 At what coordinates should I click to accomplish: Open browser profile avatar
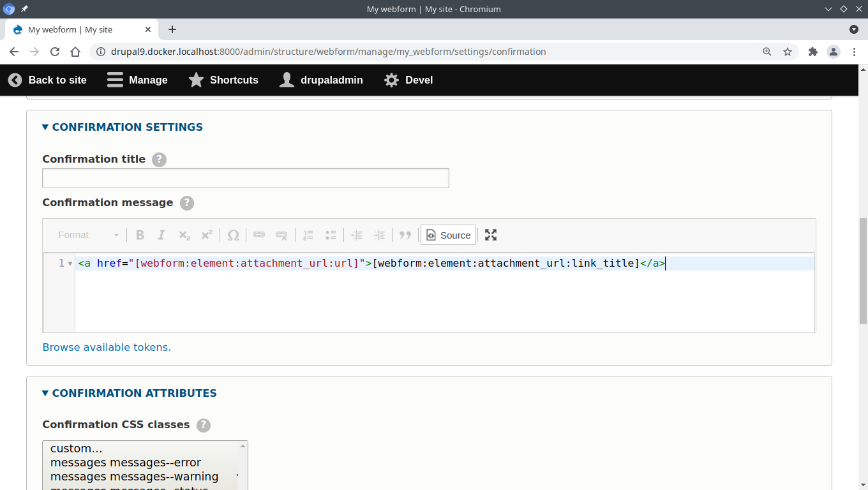[x=834, y=52]
